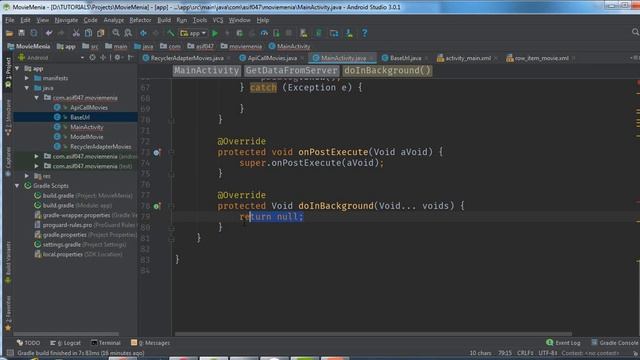
Task: Expand the test moviemenia package
Action: point(37,166)
